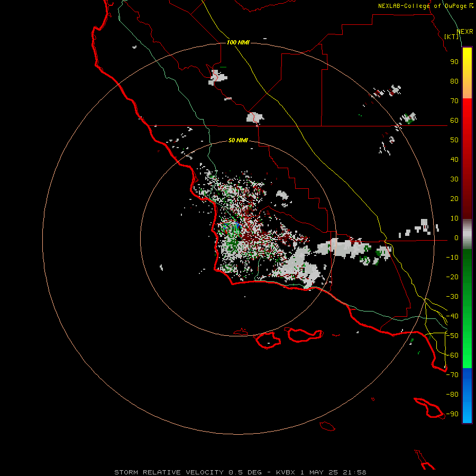Image resolution: width=476 pixels, height=476 pixels.
Task: Select the 0 value on velocity scale
Action: [x=456, y=238]
